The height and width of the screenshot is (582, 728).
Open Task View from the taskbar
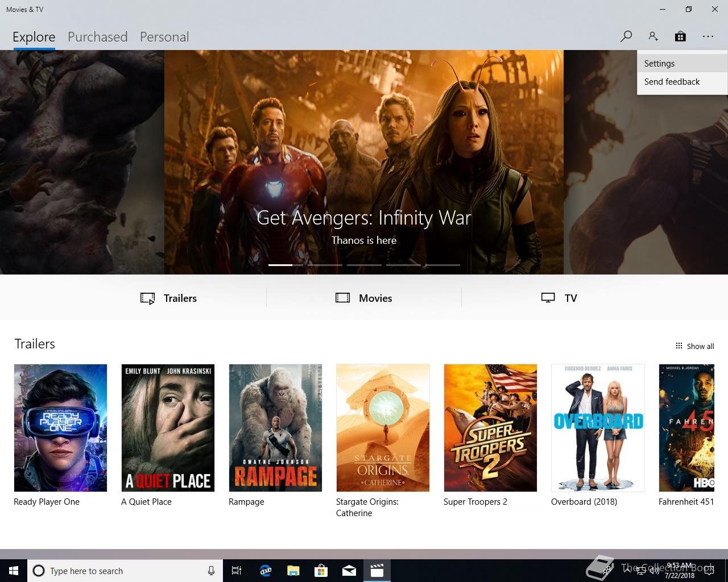coord(237,571)
